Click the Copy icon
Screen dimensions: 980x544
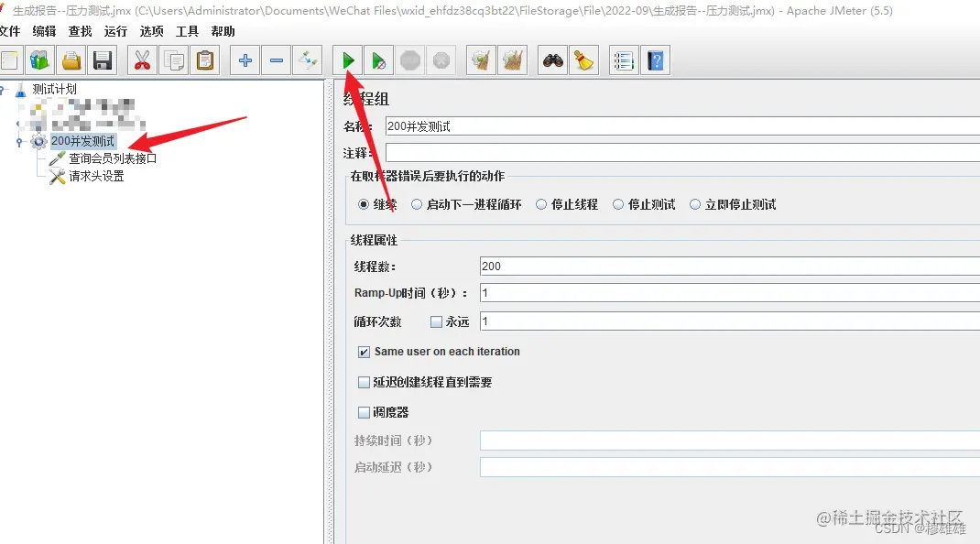173,60
